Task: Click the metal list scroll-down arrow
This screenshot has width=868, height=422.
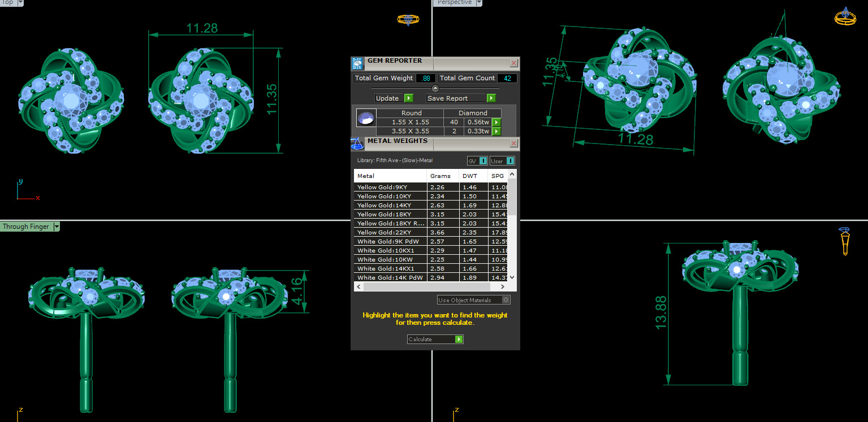Action: [x=512, y=277]
